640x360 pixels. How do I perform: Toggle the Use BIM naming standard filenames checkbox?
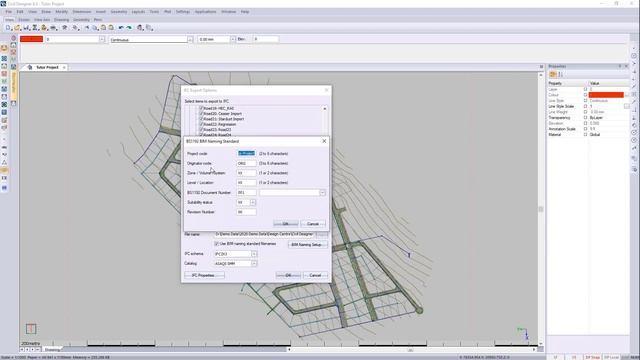pos(216,244)
